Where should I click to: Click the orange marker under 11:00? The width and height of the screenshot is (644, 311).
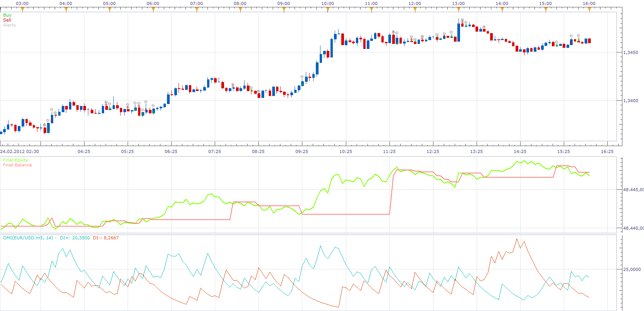(371, 10)
